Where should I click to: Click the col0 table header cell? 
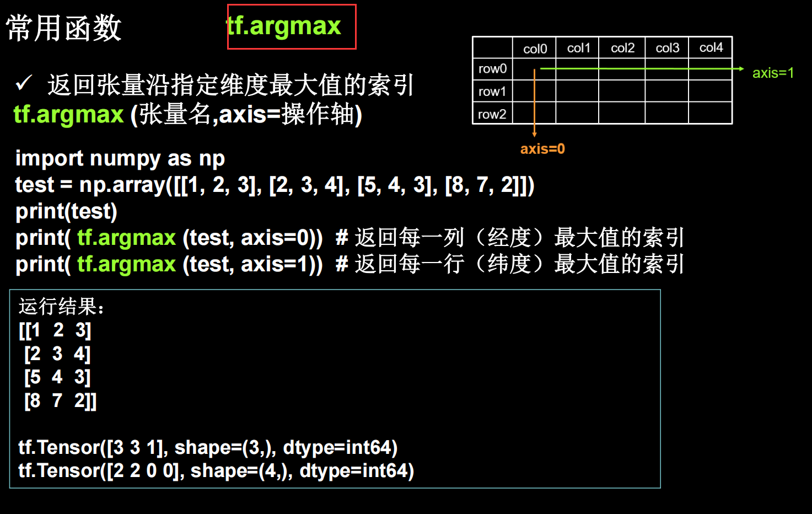(535, 49)
